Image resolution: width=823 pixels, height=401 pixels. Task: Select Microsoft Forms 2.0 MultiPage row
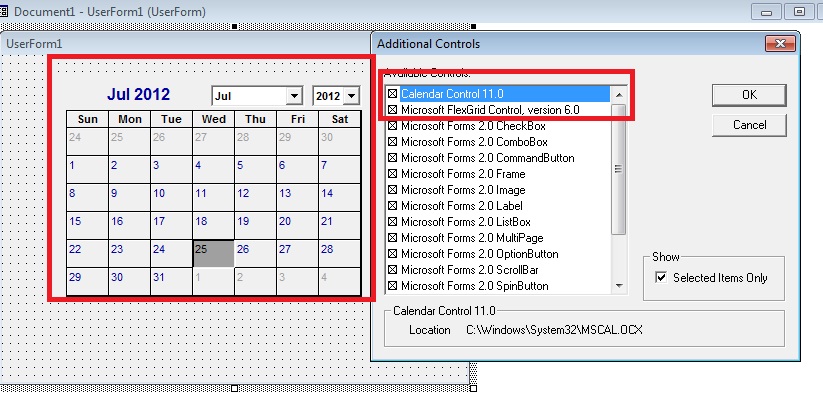click(499, 238)
